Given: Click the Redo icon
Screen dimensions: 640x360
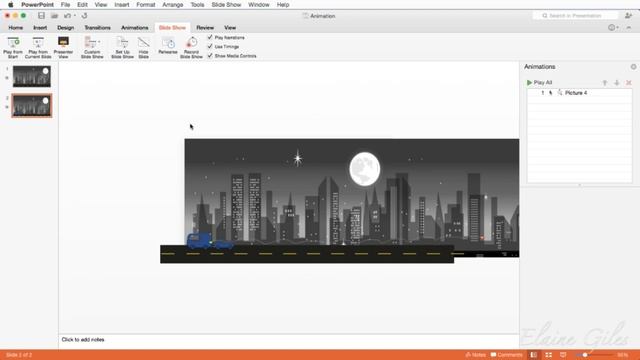Looking at the screenshot, I should pyautogui.click(x=84, y=16).
